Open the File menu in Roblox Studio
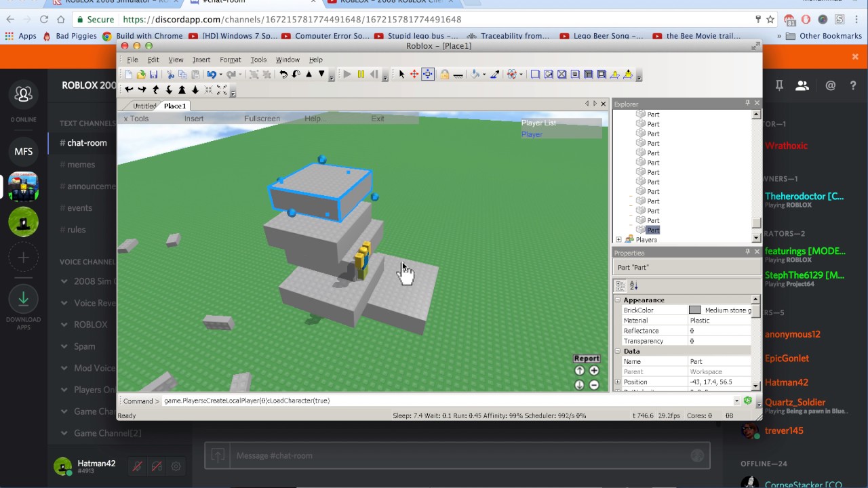This screenshot has width=868, height=488. [x=133, y=60]
